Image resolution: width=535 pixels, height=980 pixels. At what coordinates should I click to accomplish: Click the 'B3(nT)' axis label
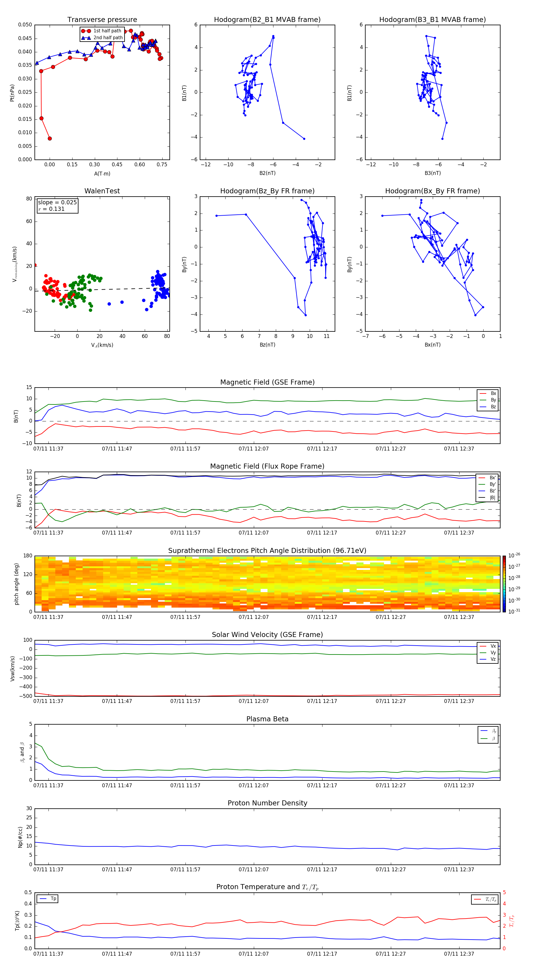tap(432, 173)
